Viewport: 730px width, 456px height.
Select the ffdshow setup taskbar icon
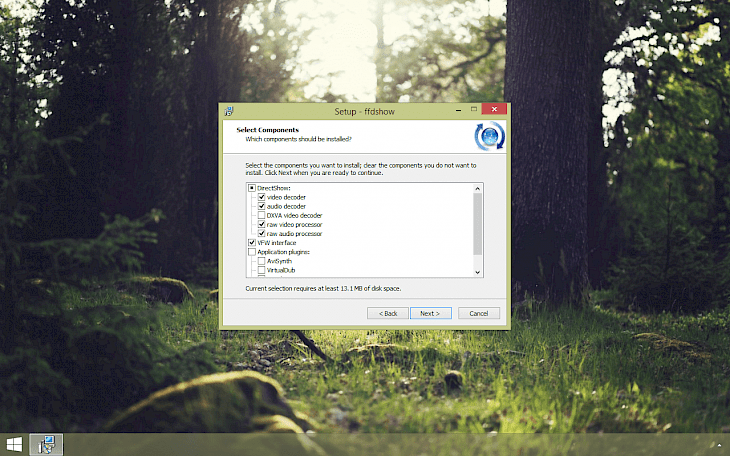click(46, 445)
